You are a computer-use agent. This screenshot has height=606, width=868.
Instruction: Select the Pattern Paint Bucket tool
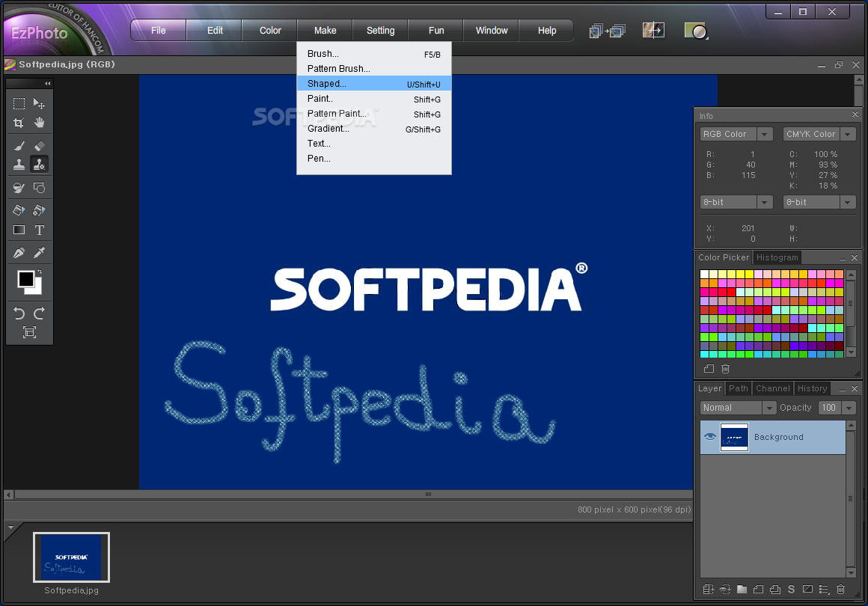point(40,210)
